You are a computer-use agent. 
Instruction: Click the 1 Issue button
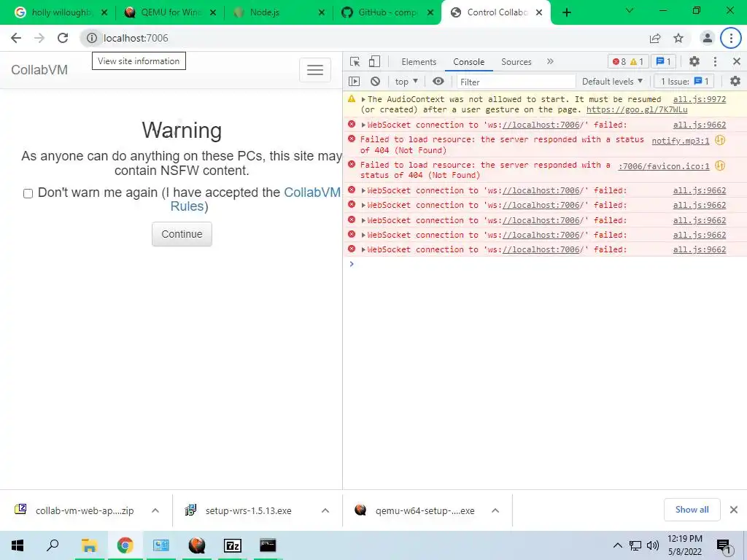[x=684, y=82]
